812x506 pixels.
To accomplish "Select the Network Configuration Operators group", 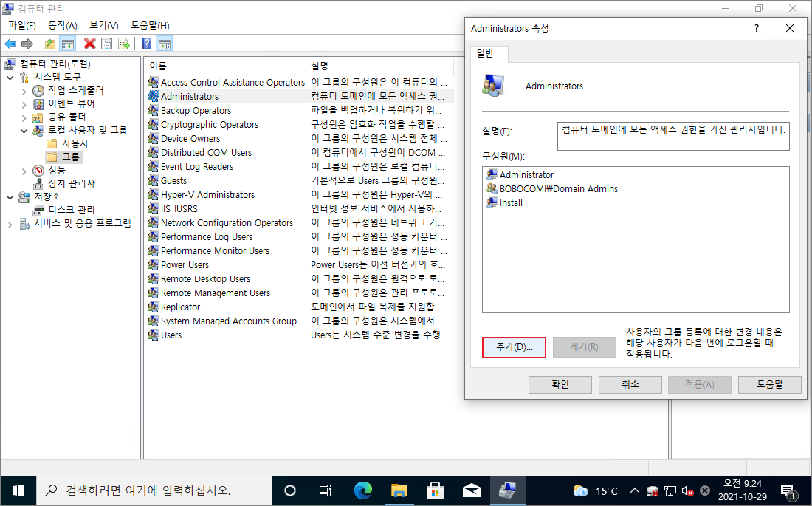I will point(221,222).
